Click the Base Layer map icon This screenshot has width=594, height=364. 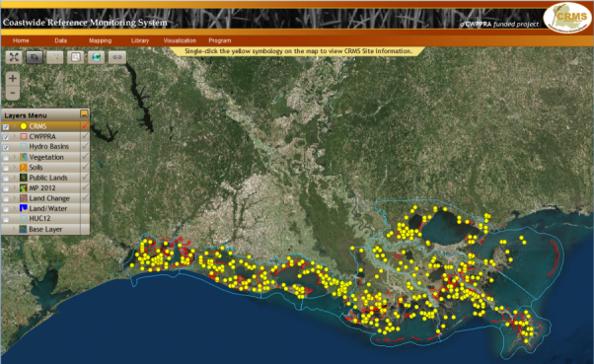click(23, 229)
